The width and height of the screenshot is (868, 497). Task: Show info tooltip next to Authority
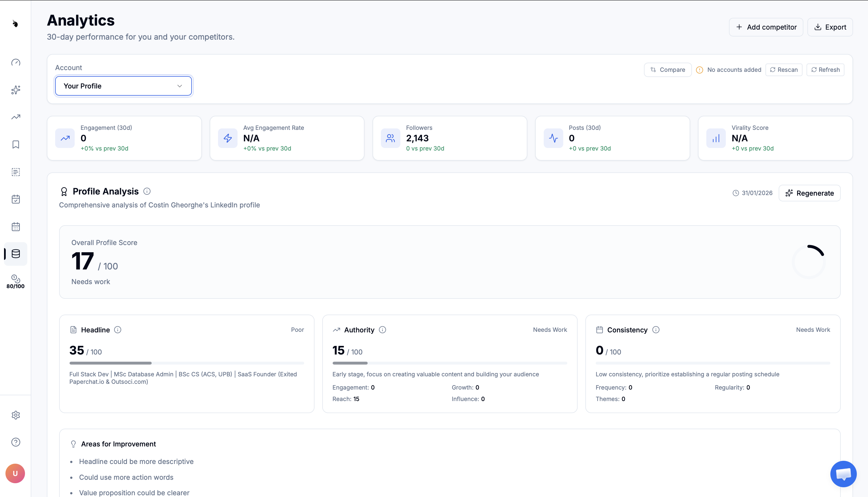pyautogui.click(x=383, y=330)
